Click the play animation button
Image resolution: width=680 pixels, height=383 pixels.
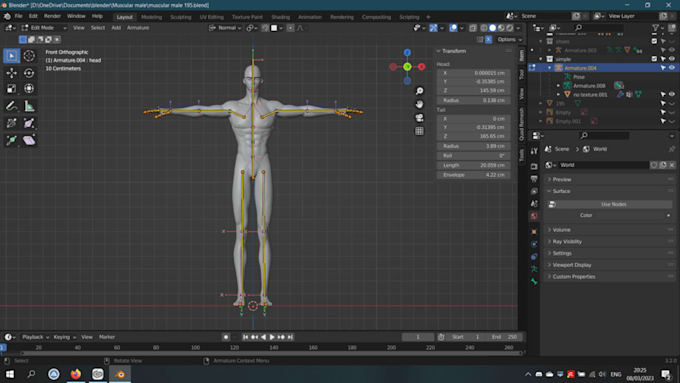[x=272, y=337]
